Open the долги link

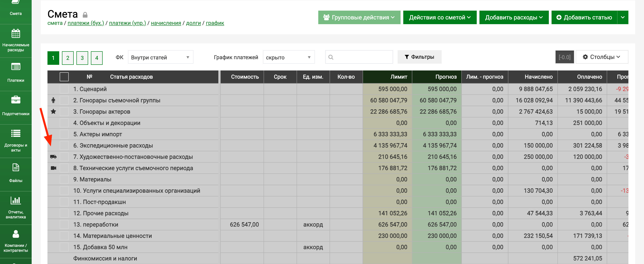(x=193, y=23)
